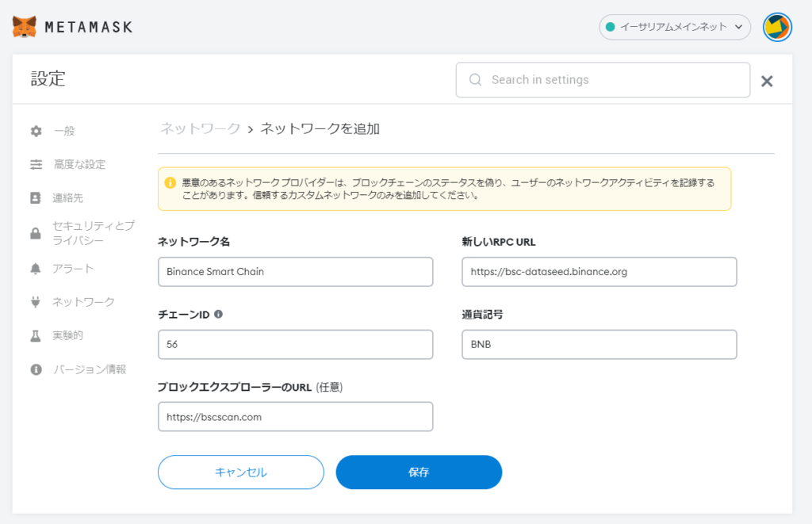Click the キャンセル button
The image size is (812, 524).
coord(241,472)
